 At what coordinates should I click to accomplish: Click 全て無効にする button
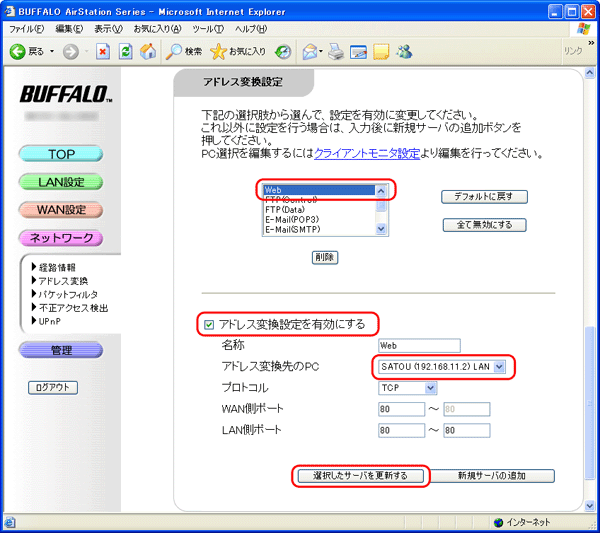pyautogui.click(x=484, y=225)
